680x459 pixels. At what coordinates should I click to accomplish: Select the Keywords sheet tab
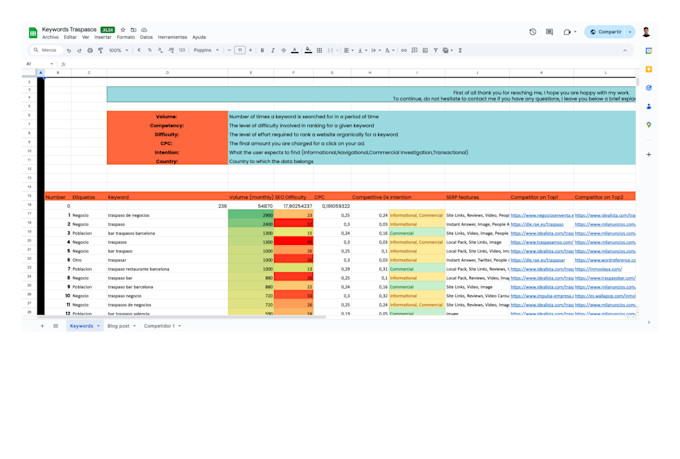(x=85, y=326)
